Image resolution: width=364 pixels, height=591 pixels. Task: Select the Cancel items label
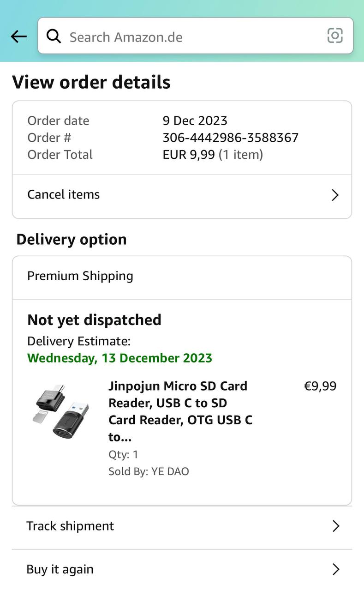click(64, 194)
